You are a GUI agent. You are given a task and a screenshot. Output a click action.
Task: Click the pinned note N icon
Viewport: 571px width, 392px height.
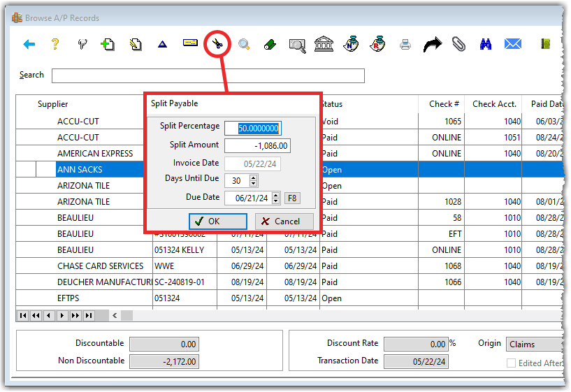click(x=351, y=44)
